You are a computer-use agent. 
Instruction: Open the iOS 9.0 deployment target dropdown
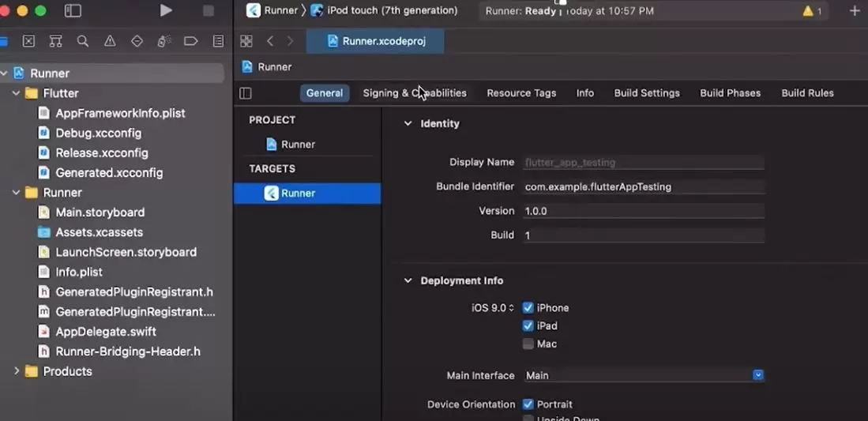pos(493,308)
